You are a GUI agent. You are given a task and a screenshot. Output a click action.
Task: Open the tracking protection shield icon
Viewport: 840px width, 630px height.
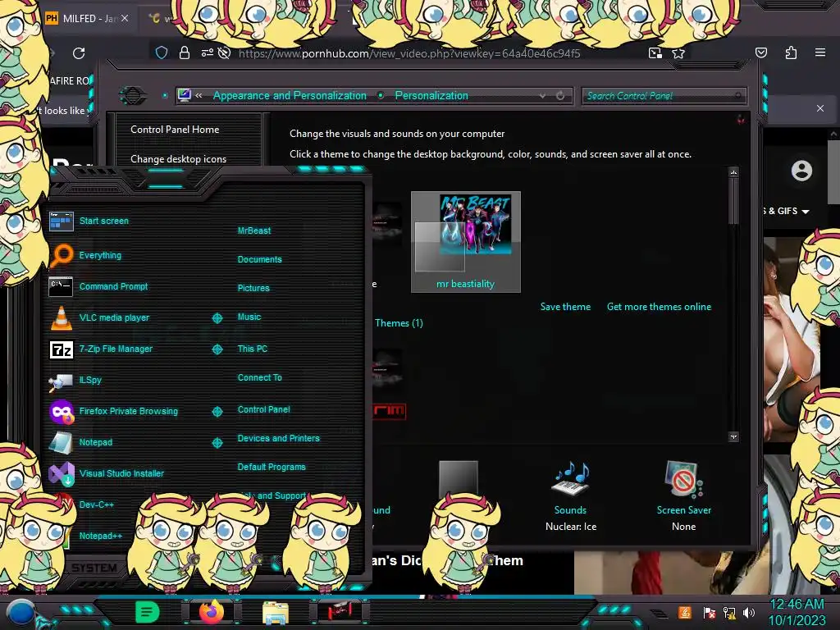162,52
